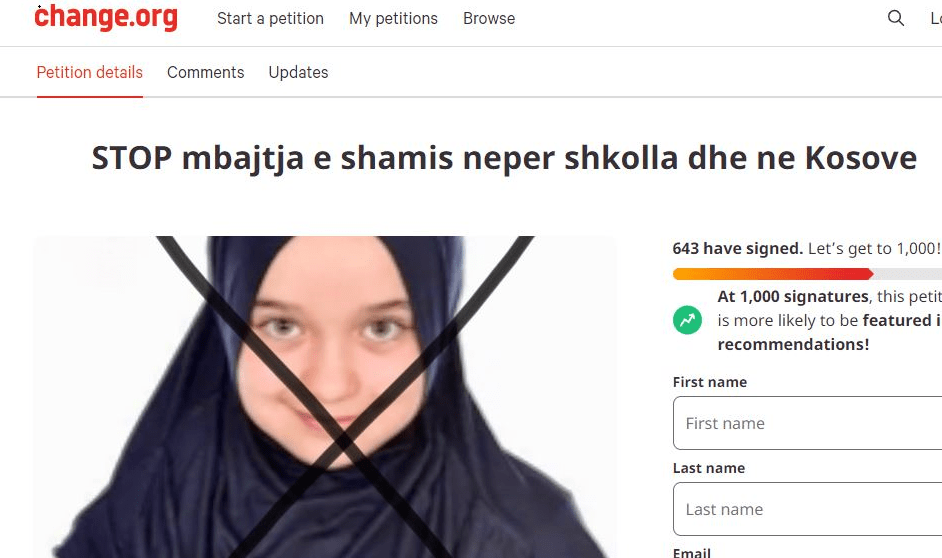Click the signature progress bar

click(x=807, y=274)
